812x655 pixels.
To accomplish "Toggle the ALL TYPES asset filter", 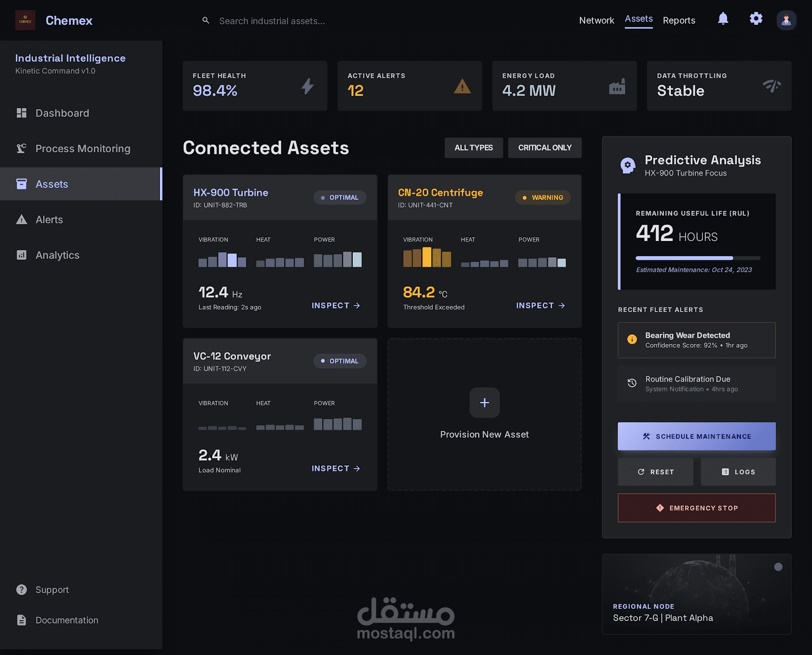I will pos(473,148).
